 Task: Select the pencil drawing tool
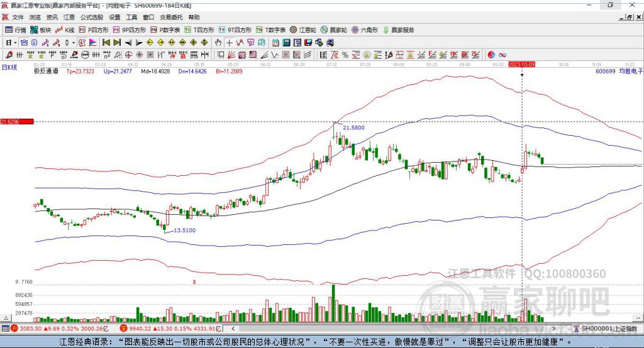(9, 55)
